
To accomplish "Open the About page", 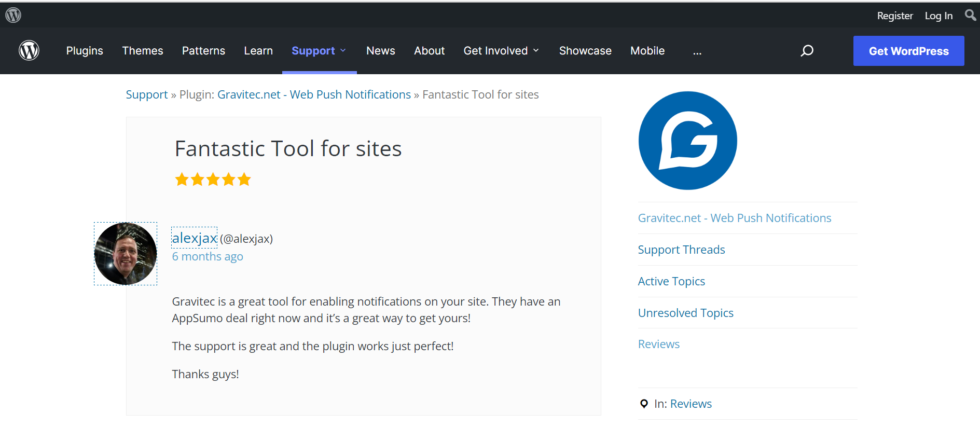I will point(430,51).
